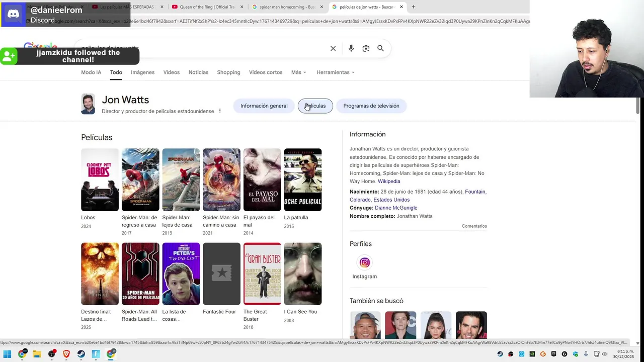Open the Modo IA search tab
644x362 pixels.
91,72
